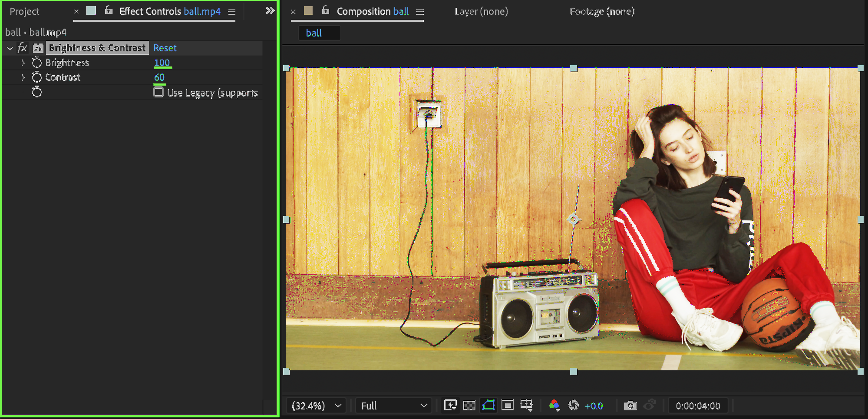Open grid and guide options
The width and height of the screenshot is (868, 419).
click(x=526, y=406)
